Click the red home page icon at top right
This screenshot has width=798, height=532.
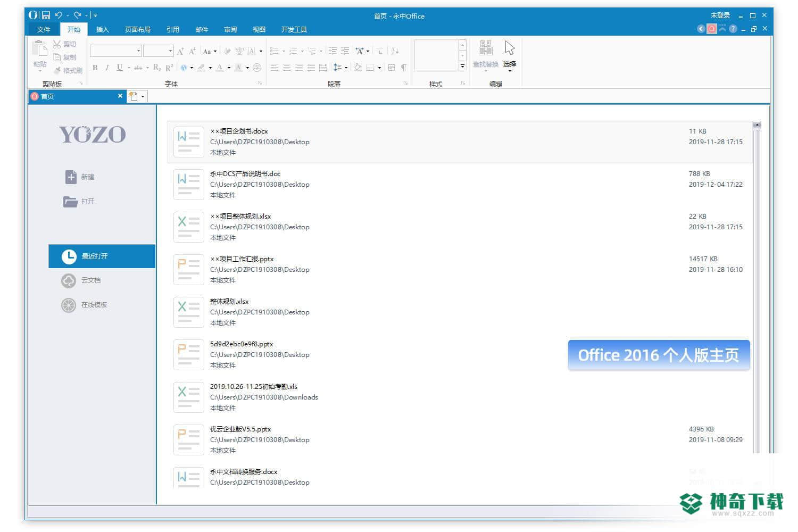712,29
